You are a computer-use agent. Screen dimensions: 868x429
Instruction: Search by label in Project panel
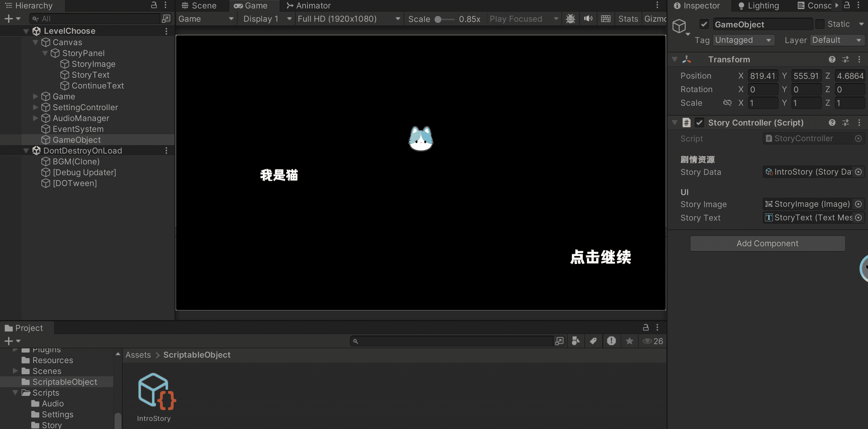point(593,341)
